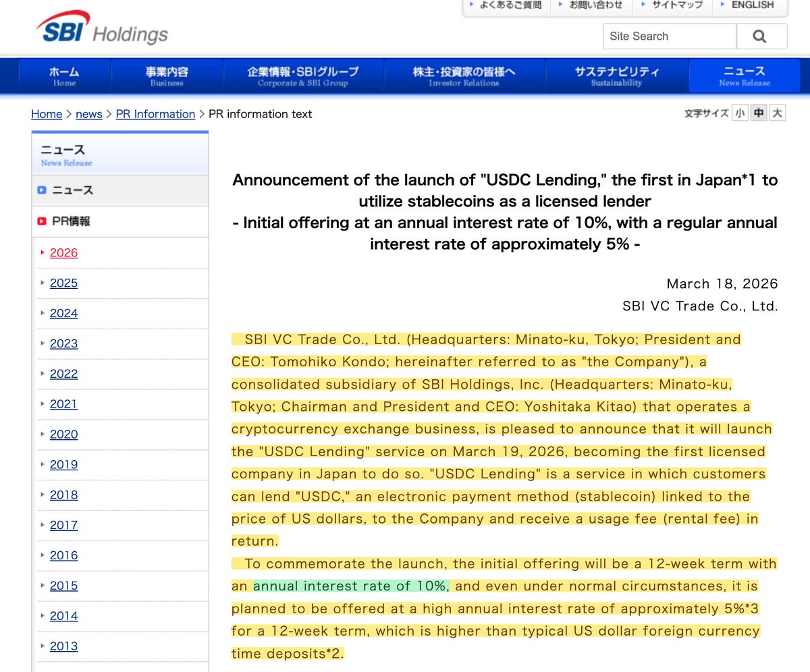Click the red icon beside PR情報
This screenshot has width=810, height=672.
(x=42, y=221)
